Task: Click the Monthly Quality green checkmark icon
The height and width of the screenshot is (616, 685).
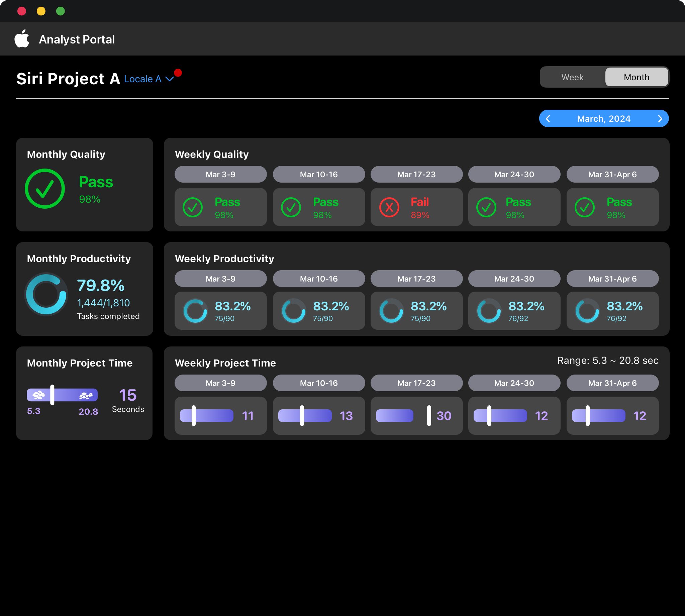Action: 45,189
